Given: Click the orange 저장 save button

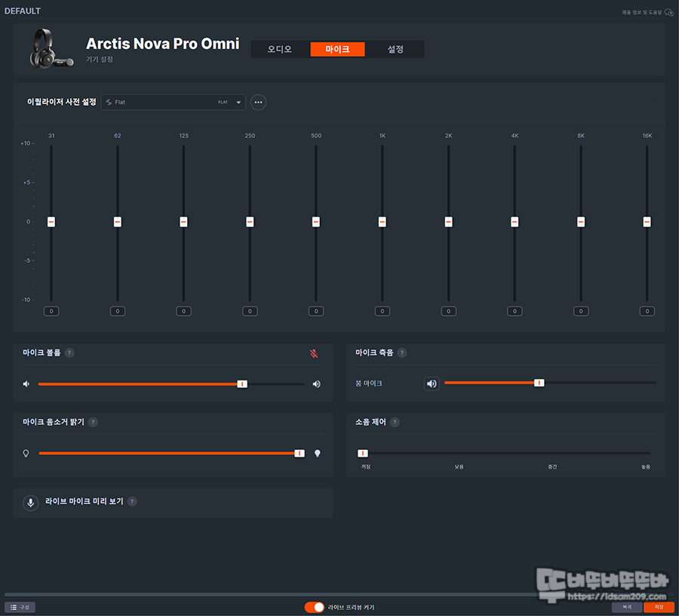Looking at the screenshot, I should pyautogui.click(x=659, y=608).
